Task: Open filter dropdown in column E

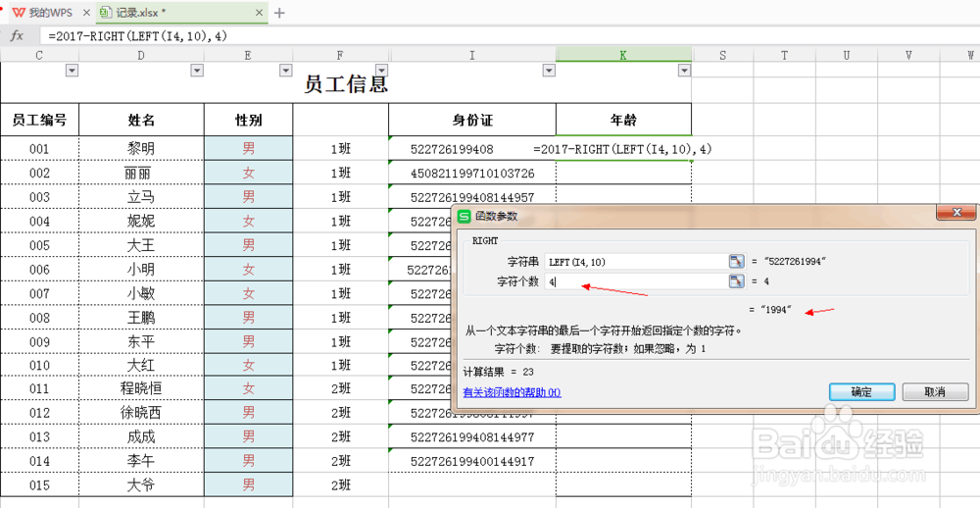Action: click(x=285, y=71)
